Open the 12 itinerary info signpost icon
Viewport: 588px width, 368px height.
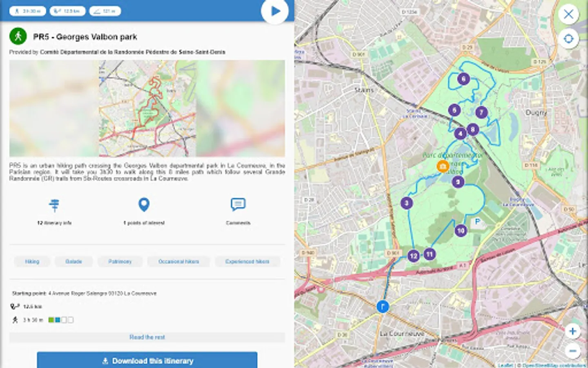[54, 205]
